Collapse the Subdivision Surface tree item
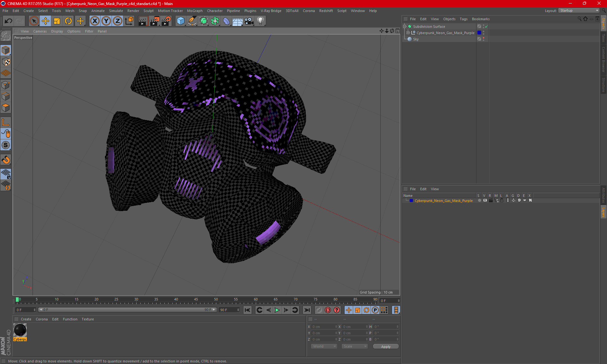 404,27
